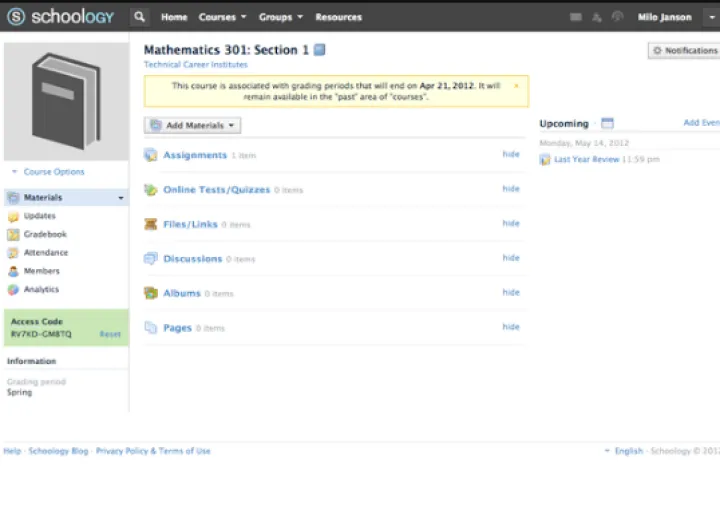Open the Last Year Review link
720x506 pixels.
click(587, 159)
